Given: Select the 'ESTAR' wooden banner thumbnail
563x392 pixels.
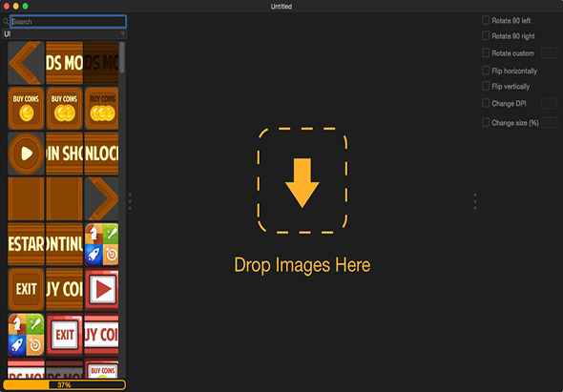Looking at the screenshot, I should click(26, 244).
